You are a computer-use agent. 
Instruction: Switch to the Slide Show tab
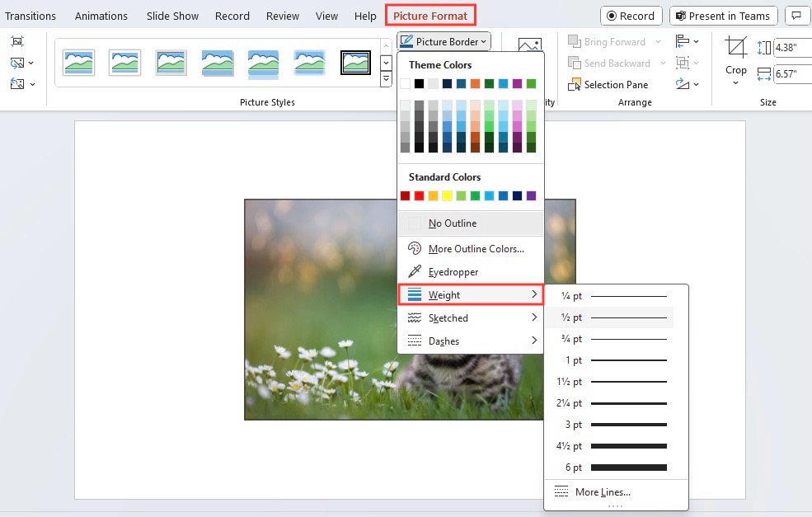pyautogui.click(x=172, y=16)
